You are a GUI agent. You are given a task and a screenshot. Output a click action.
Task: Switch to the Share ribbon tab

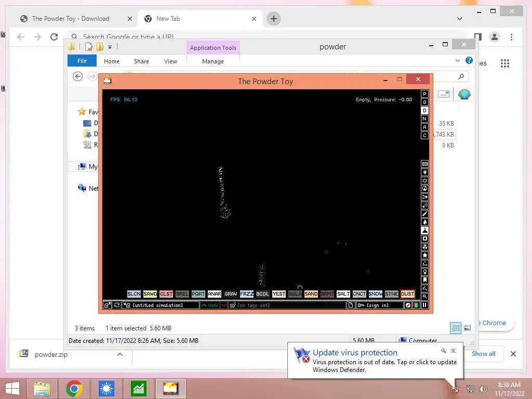click(x=141, y=61)
